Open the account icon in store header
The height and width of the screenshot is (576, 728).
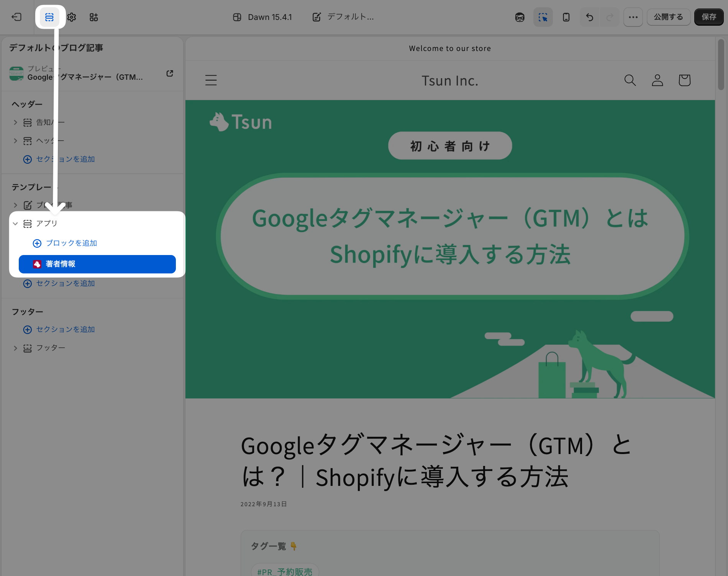click(x=657, y=80)
